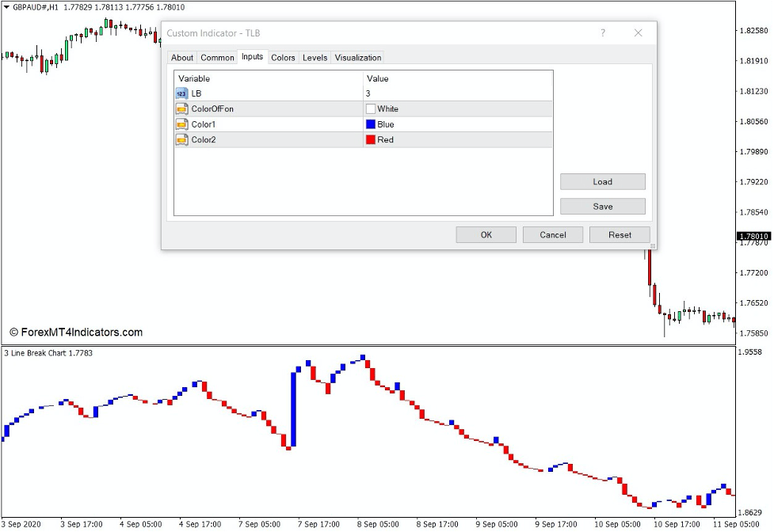Click the Load button
Image resolution: width=774 pixels, height=532 pixels.
point(602,181)
